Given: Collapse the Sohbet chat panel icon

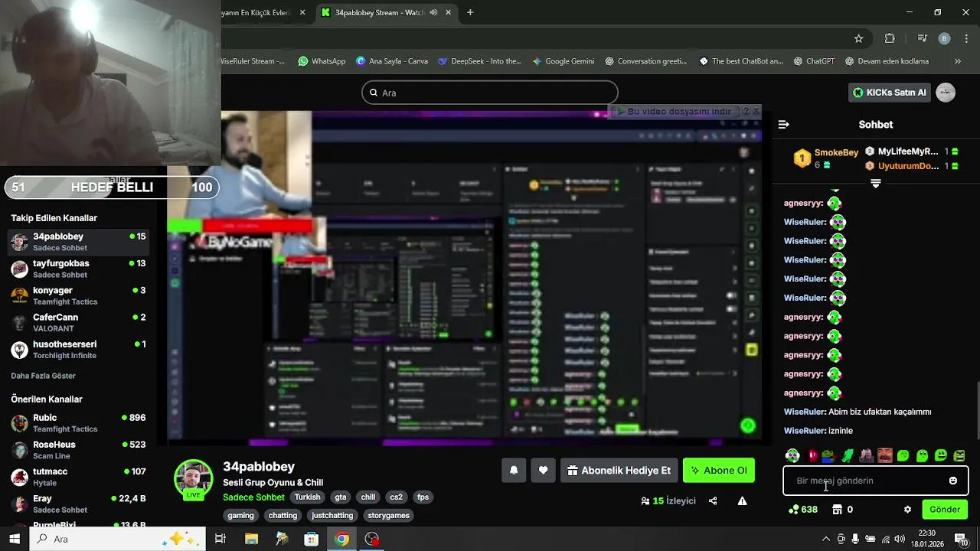Looking at the screenshot, I should click(783, 124).
